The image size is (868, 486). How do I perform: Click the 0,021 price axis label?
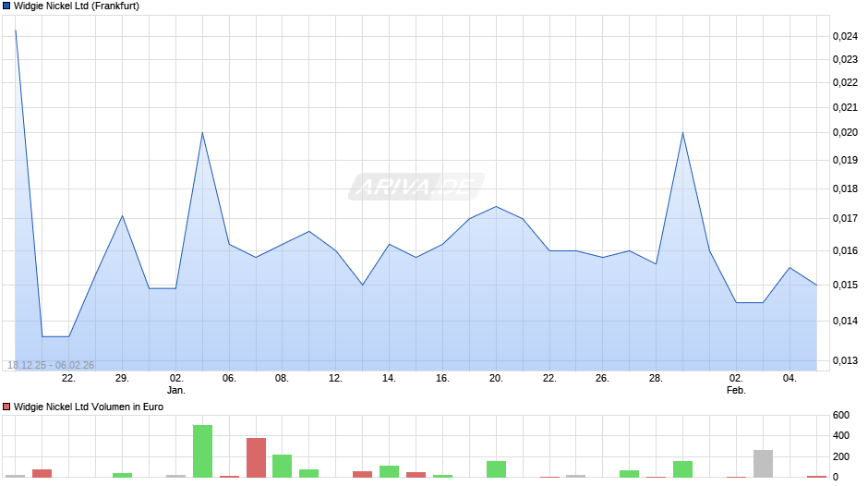click(x=845, y=107)
